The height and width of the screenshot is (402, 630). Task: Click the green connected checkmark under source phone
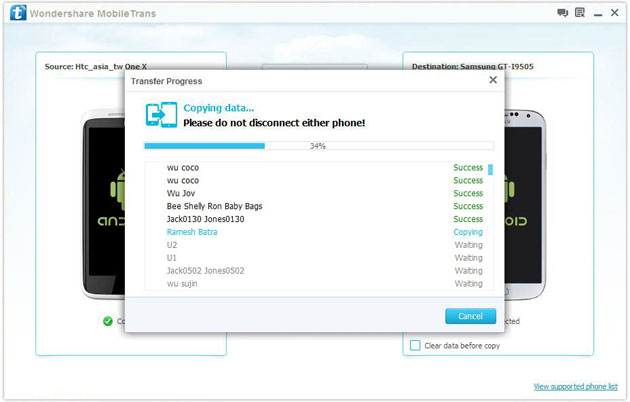click(x=108, y=321)
